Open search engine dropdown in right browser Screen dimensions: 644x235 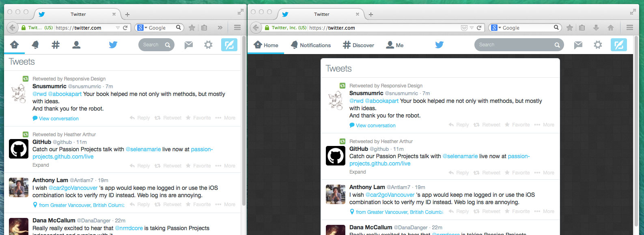496,28
